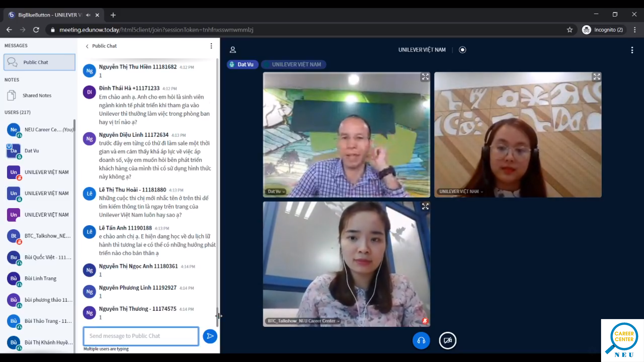
Task: Open chat options three-dot menu
Action: click(x=211, y=46)
